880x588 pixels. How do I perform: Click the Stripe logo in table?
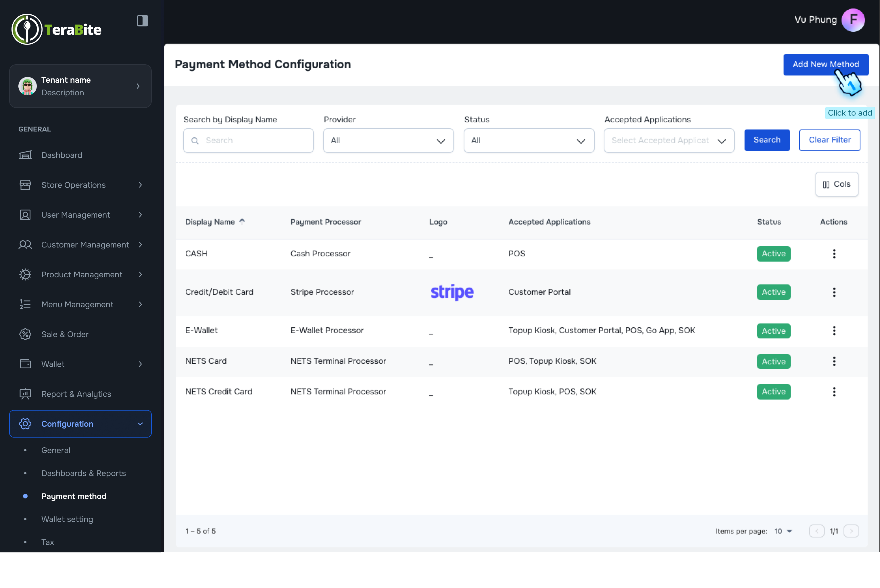pos(452,292)
